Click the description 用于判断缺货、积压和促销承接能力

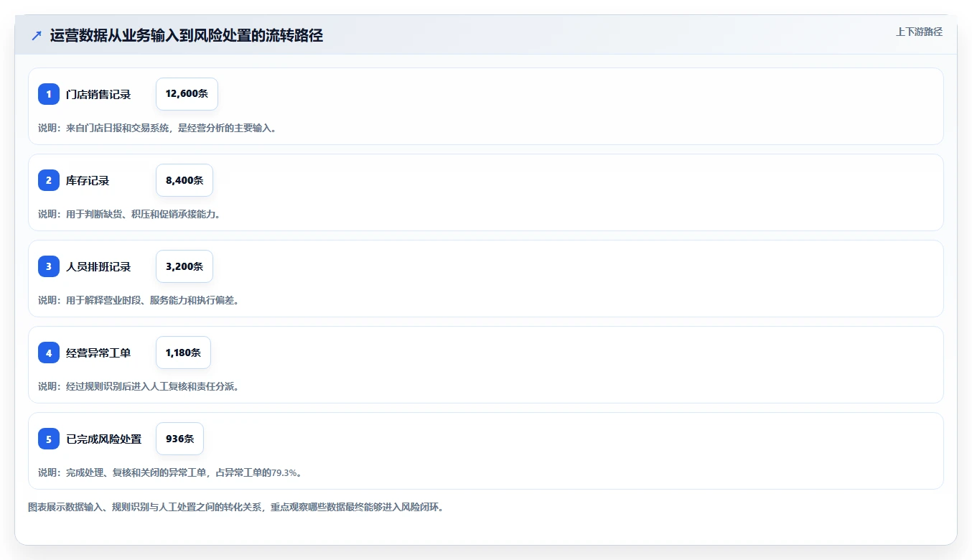129,214
